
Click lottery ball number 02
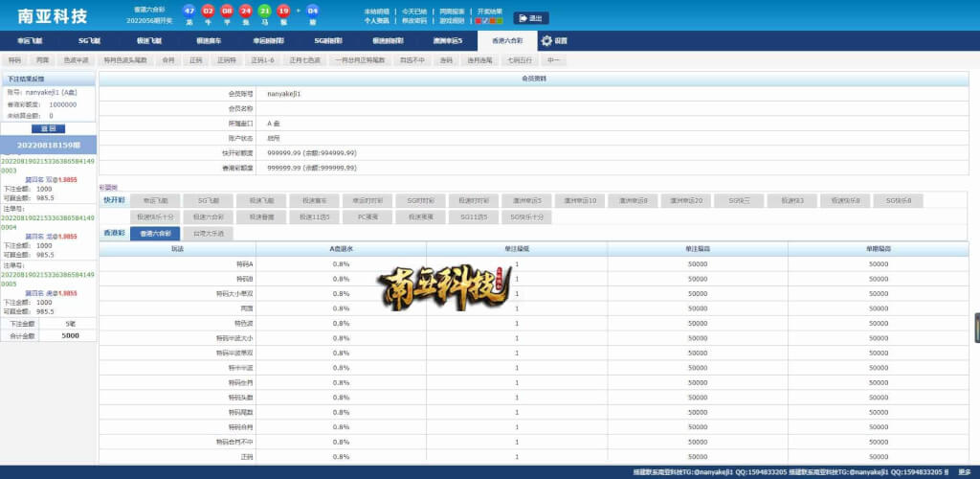[208, 11]
